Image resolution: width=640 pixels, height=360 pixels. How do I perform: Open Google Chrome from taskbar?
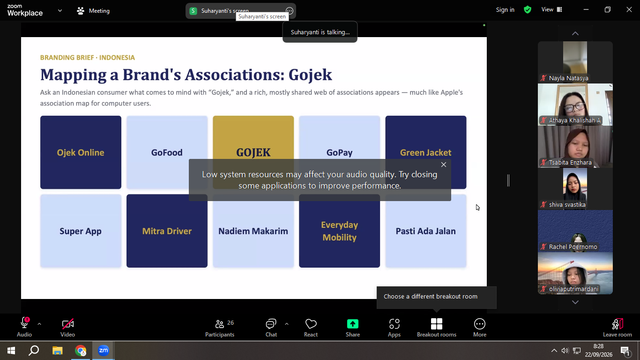point(80,351)
